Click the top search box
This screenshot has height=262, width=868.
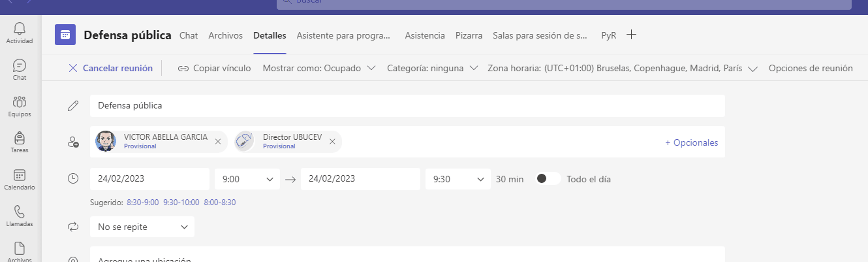[564, 3]
